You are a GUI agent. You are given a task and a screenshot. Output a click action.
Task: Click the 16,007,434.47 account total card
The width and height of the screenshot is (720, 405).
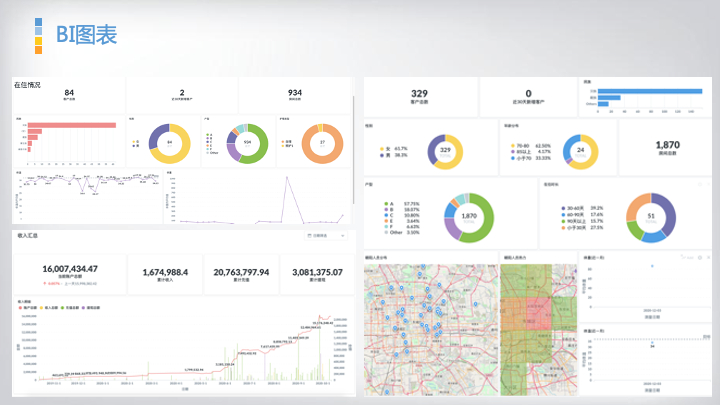(x=70, y=274)
